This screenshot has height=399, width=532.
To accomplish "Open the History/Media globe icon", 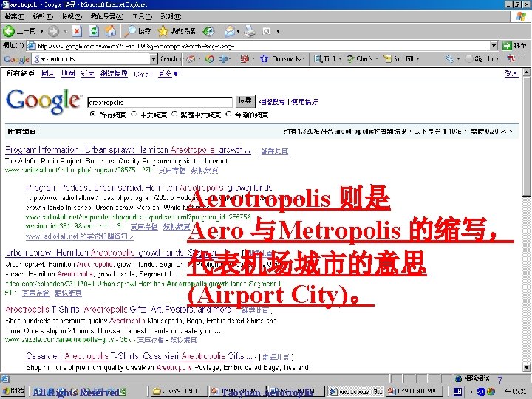I will tap(208, 31).
